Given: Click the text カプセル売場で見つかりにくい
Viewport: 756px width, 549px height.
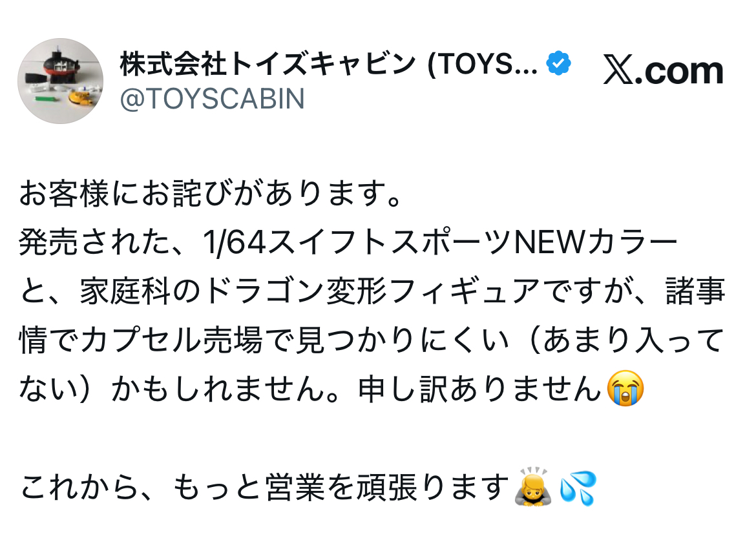Looking at the screenshot, I should click(295, 340).
